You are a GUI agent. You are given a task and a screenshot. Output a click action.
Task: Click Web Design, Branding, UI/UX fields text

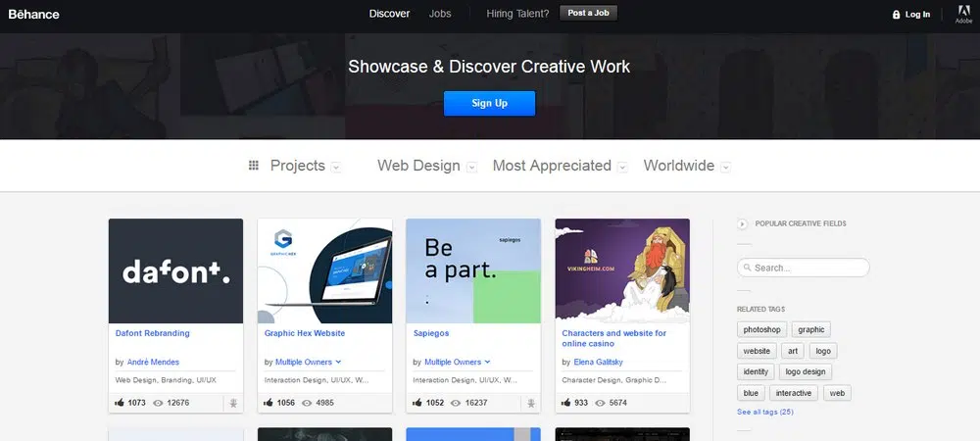(166, 380)
